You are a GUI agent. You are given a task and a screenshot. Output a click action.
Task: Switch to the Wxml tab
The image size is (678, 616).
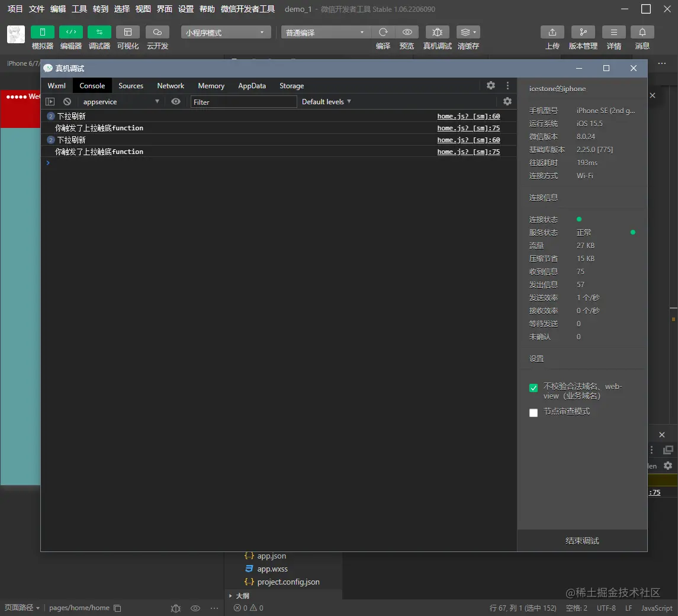57,86
